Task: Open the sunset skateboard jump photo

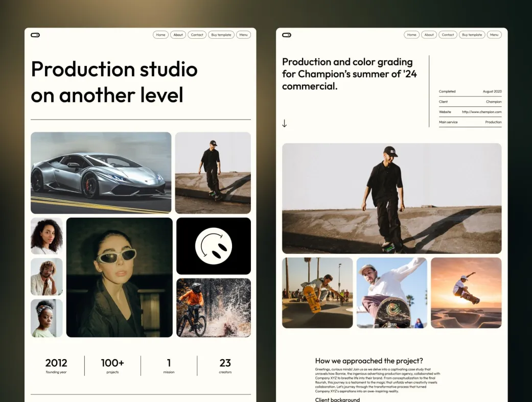Action: pos(466,293)
